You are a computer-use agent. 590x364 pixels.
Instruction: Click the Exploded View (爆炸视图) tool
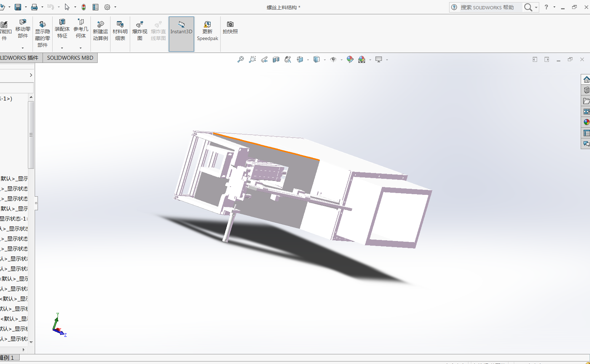140,31
